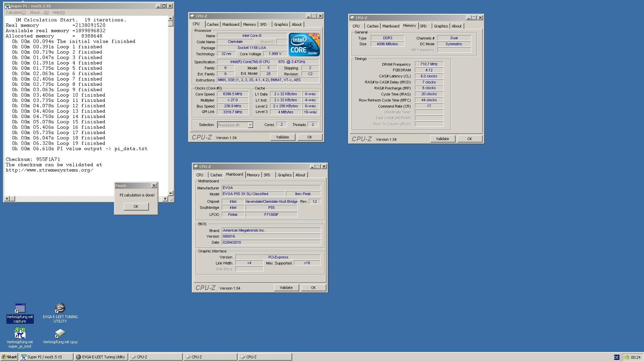Activate the second CPU-Z taskbar button
This screenshot has width=644, height=362.
point(211,357)
